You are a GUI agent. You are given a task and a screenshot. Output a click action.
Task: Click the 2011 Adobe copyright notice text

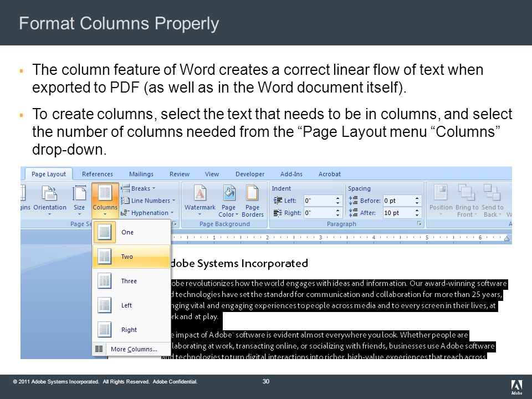point(105,382)
